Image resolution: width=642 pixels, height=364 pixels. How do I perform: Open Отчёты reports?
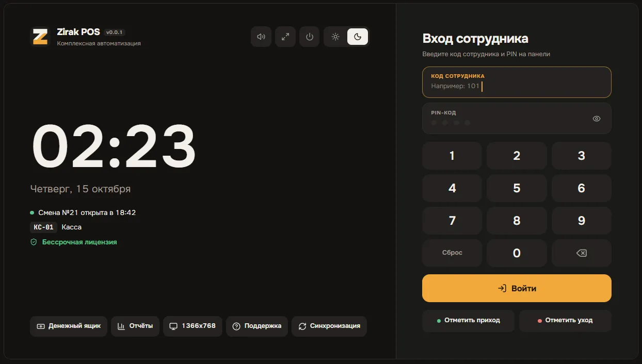[135, 326]
